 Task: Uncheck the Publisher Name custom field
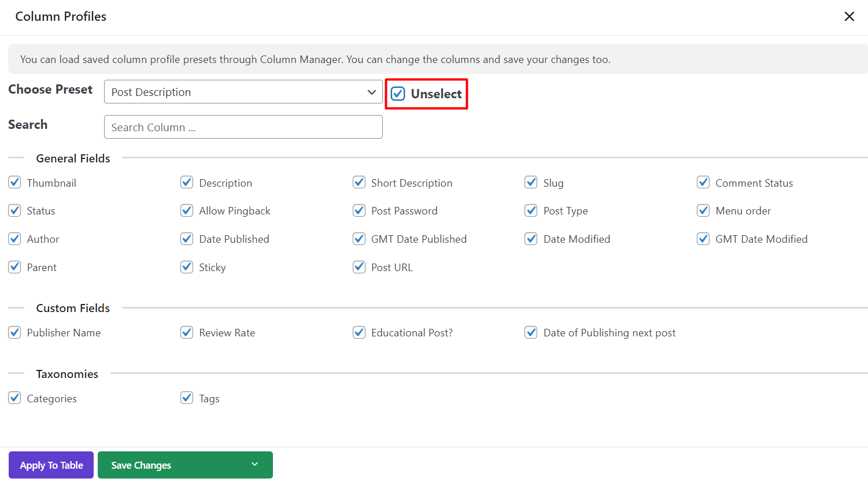pos(14,332)
